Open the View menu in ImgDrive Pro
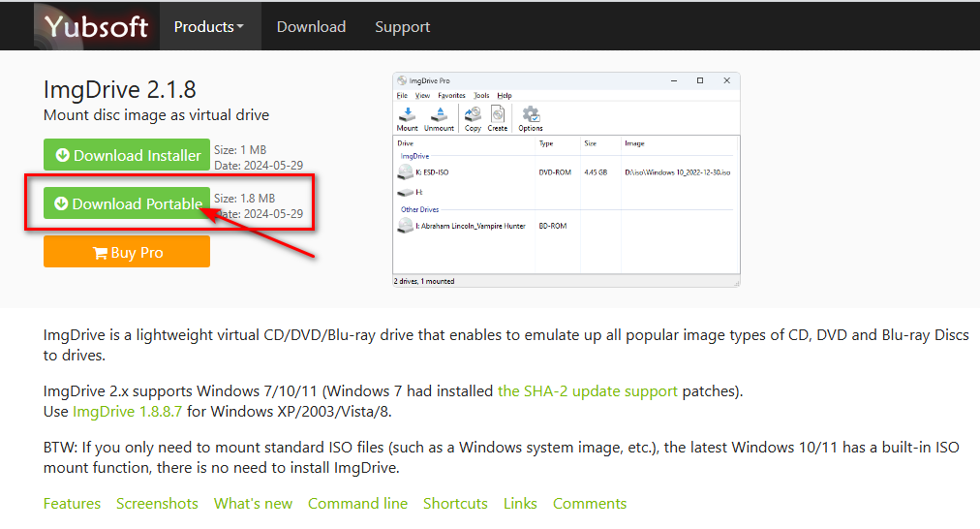The image size is (980, 529). tap(422, 96)
